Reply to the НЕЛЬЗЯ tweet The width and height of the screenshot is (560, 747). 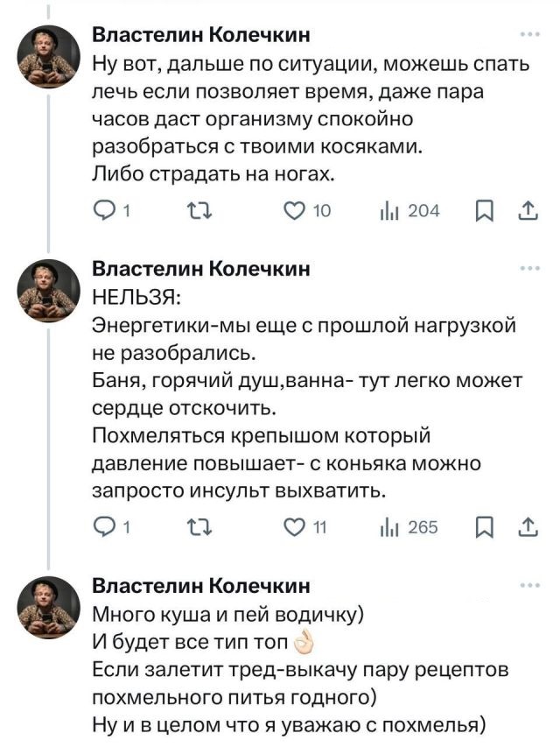point(104,526)
